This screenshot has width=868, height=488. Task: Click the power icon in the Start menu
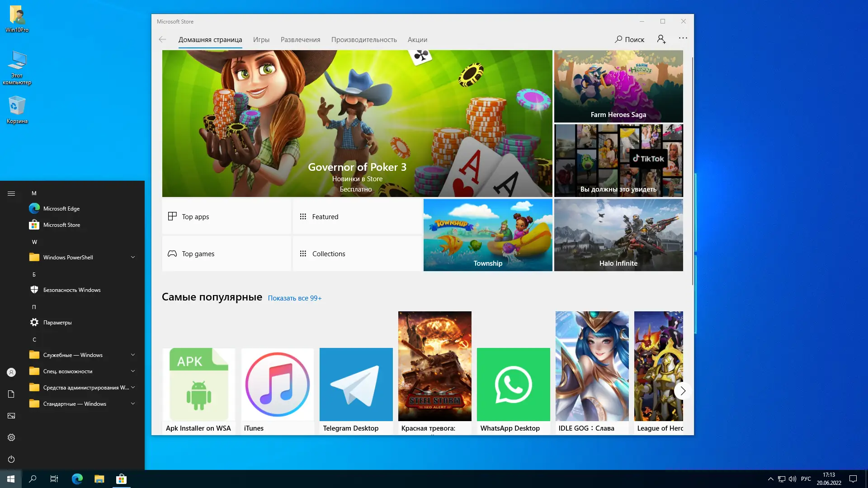click(11, 459)
